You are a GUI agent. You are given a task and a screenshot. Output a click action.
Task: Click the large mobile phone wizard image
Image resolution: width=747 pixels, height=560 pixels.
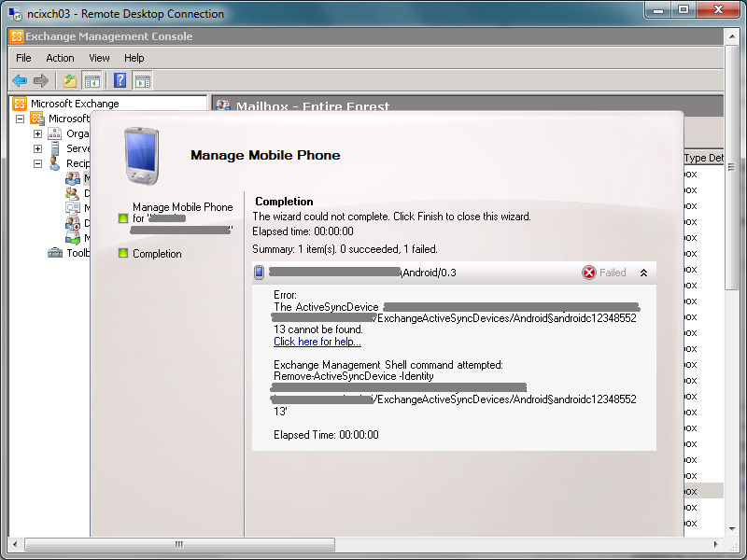[x=142, y=156]
